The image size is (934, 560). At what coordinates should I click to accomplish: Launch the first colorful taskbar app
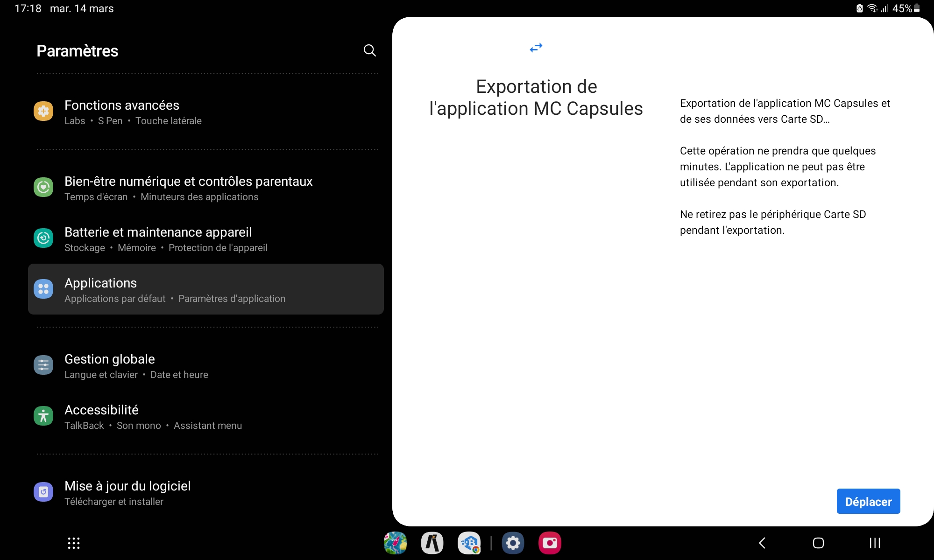(x=395, y=543)
